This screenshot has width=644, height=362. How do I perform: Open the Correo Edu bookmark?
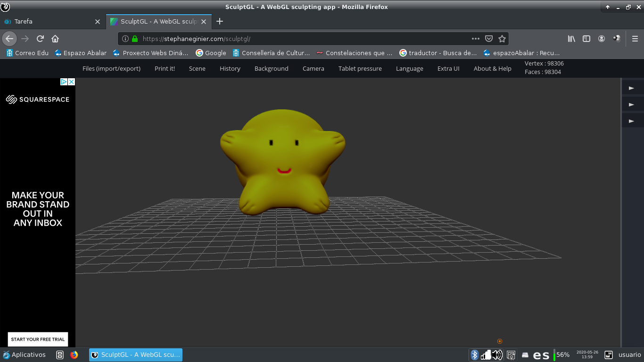point(27,53)
